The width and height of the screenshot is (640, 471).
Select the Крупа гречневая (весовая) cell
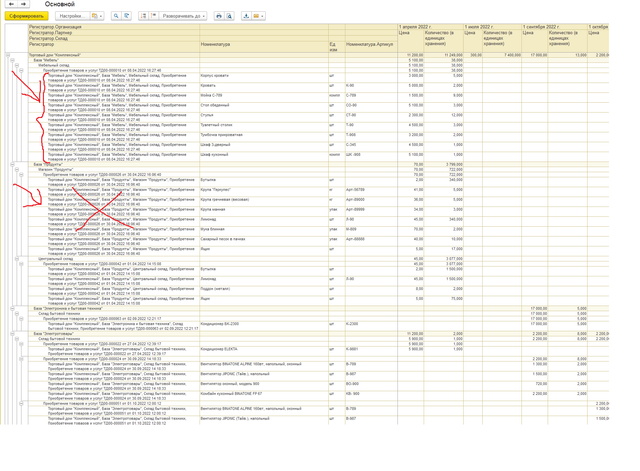[x=264, y=202]
